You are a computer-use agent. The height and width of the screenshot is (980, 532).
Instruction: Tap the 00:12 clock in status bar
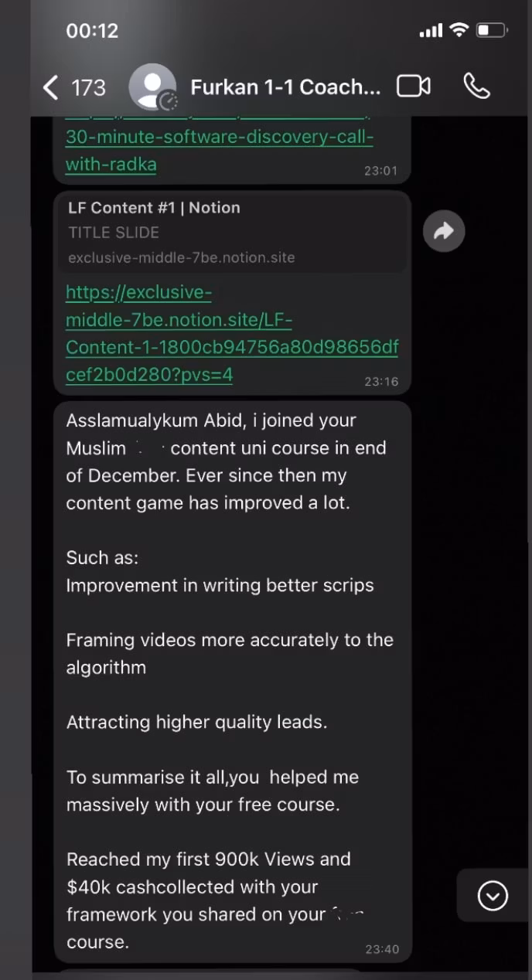92,31
